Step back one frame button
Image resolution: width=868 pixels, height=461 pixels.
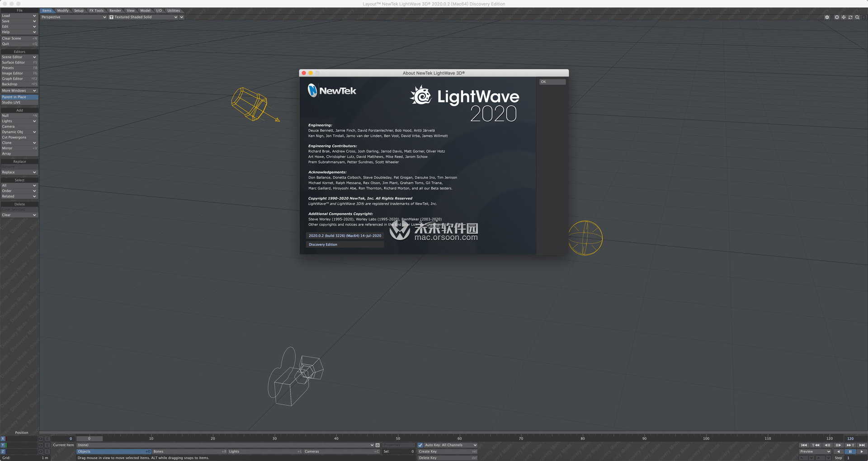pyautogui.click(x=827, y=445)
